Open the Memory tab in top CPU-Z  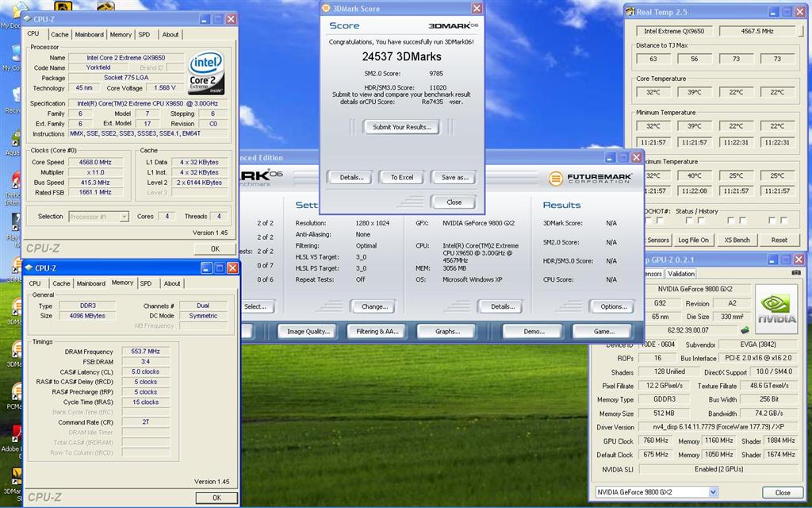tap(121, 34)
